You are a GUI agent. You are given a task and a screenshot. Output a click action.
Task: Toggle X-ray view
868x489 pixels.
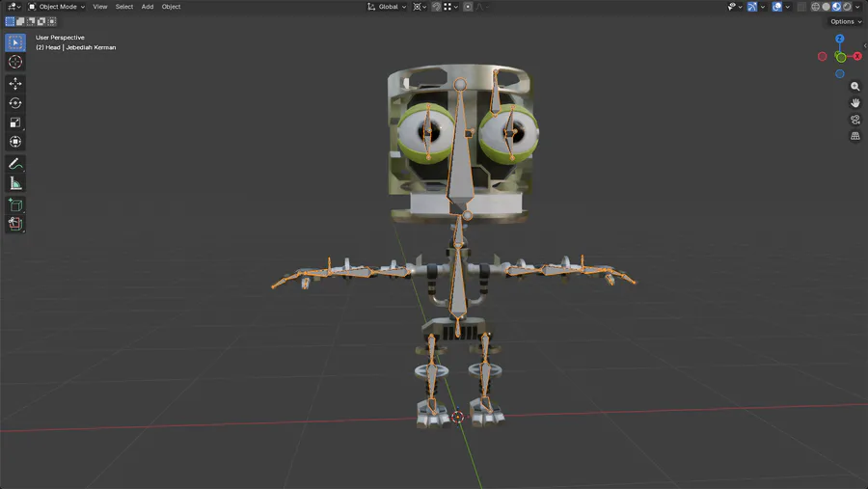pyautogui.click(x=801, y=7)
